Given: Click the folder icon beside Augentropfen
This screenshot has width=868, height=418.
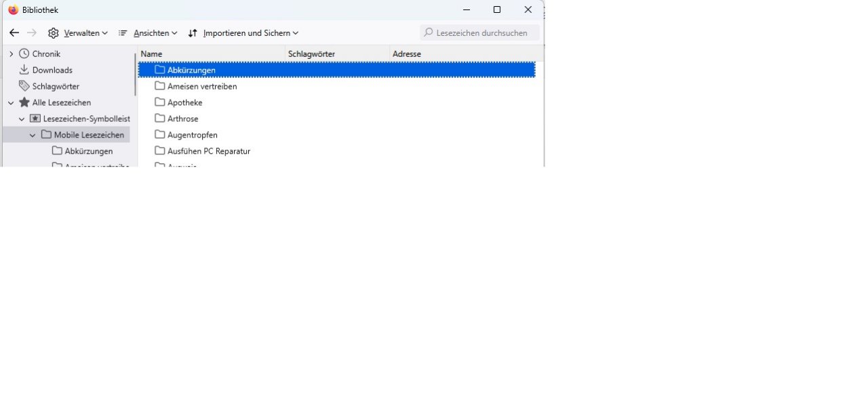Looking at the screenshot, I should (160, 134).
